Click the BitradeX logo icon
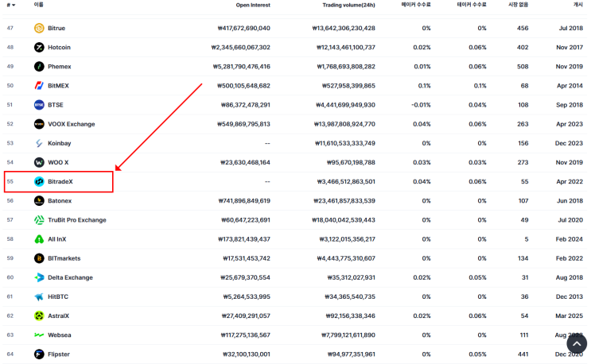The height and width of the screenshot is (364, 591). (x=39, y=182)
